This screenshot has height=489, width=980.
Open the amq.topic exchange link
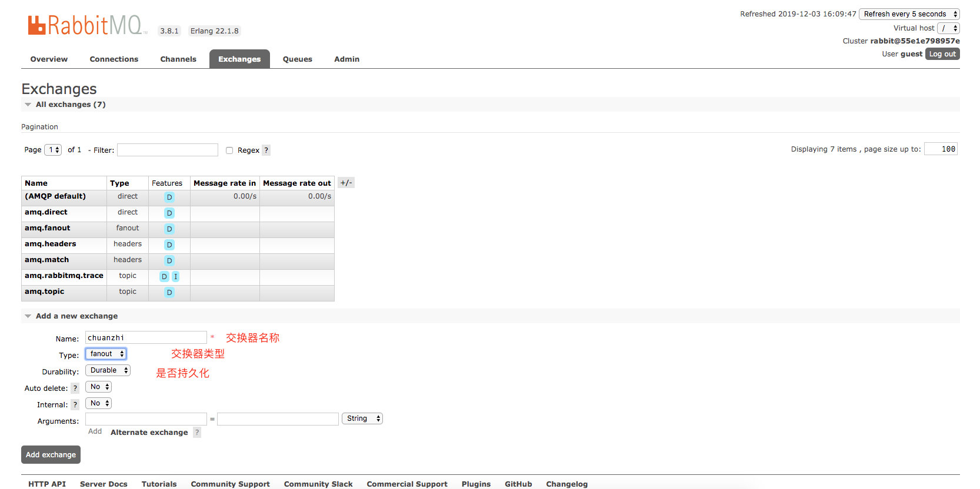point(45,292)
